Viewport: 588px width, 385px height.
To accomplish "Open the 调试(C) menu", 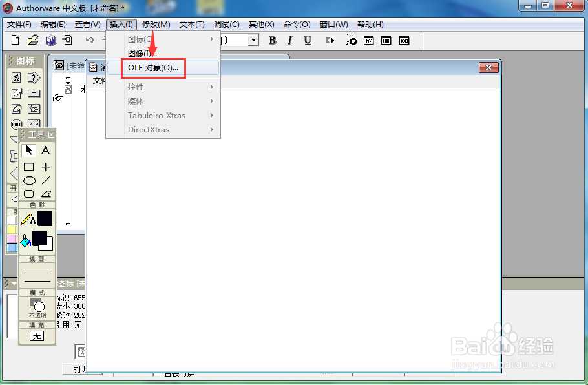I will point(227,25).
